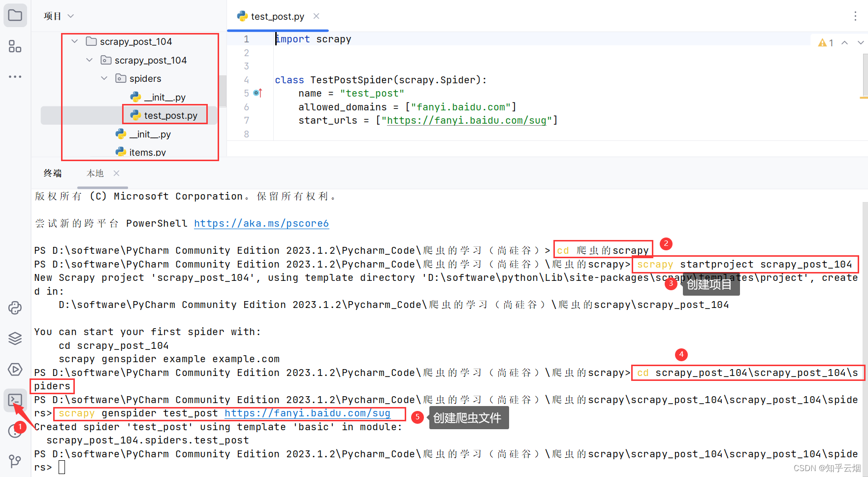
Task: Click "scrapy startproject scrapy_post_104" command text
Action: [x=744, y=264]
